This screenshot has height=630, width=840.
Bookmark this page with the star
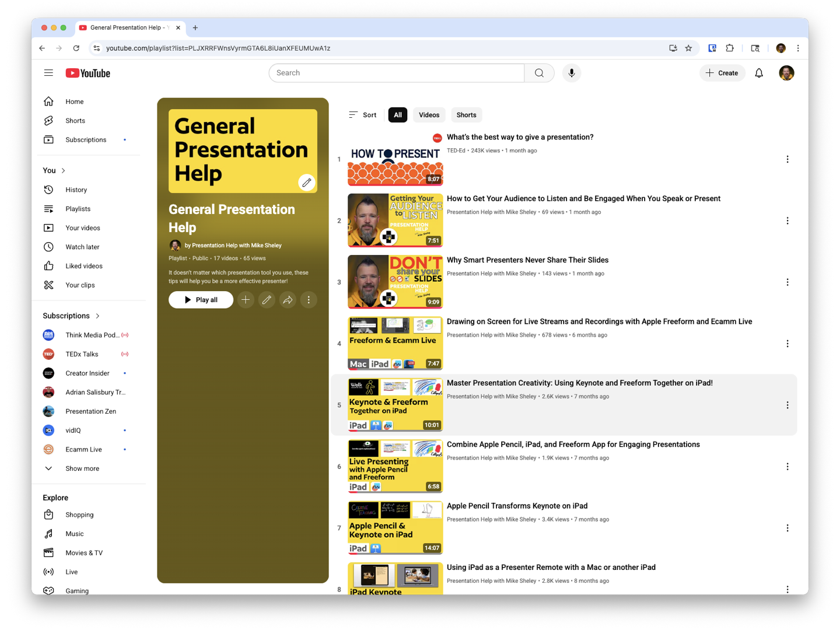[x=688, y=48]
